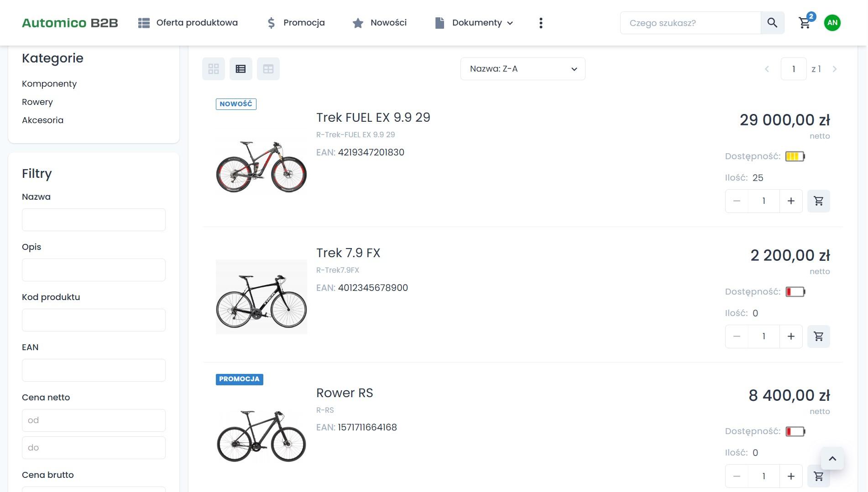
Task: Switch to table view layout
Action: pos(268,69)
